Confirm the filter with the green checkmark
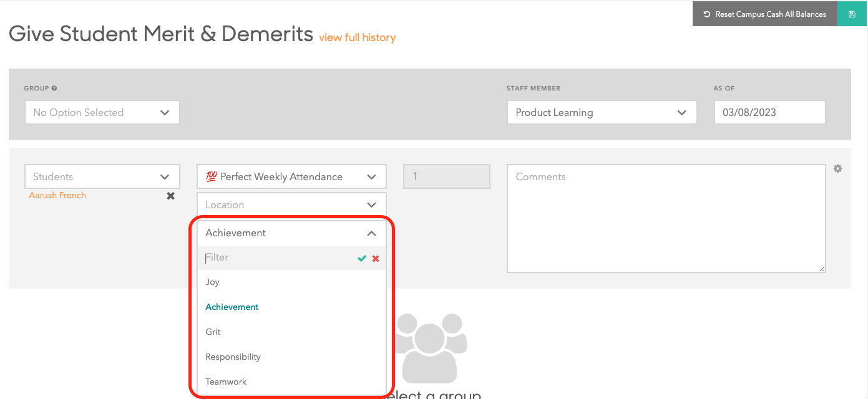This screenshot has height=399, width=868. 362,258
